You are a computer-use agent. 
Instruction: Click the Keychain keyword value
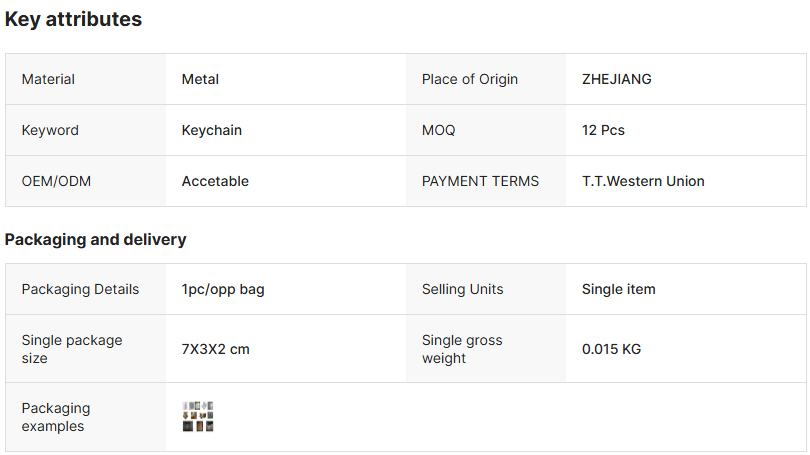tap(211, 130)
